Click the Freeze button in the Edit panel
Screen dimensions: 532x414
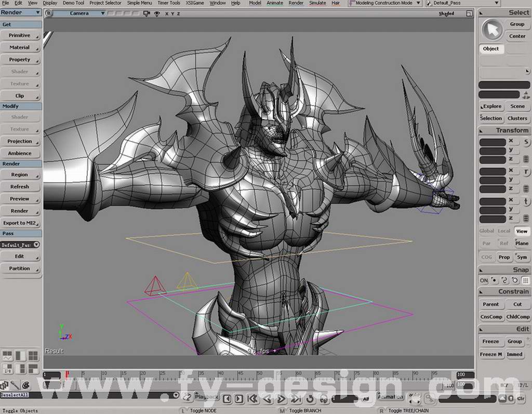click(490, 341)
